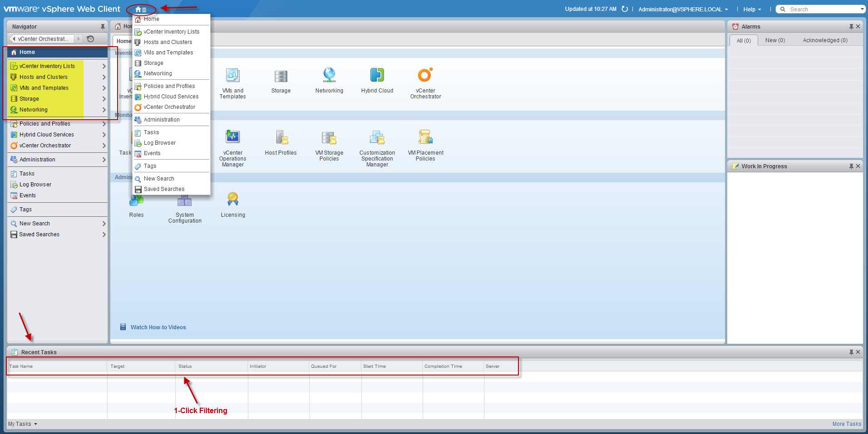The height and width of the screenshot is (434, 868).
Task: Open the Help dropdown menu
Action: tap(752, 10)
